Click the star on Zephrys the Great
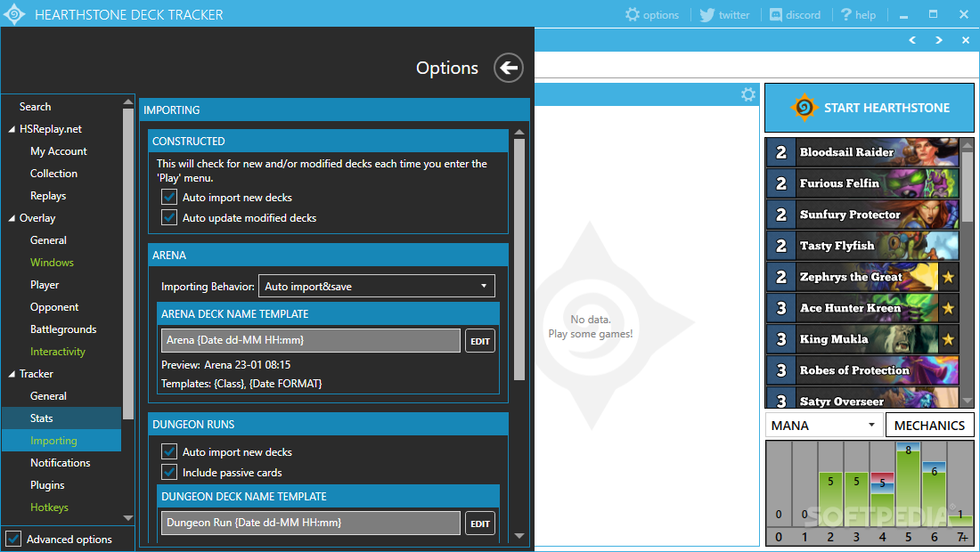Viewport: 980px width, 552px height. click(948, 277)
